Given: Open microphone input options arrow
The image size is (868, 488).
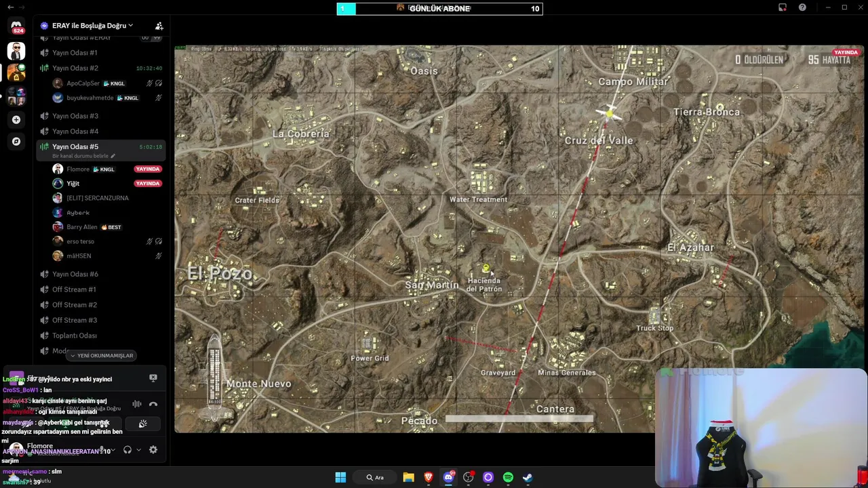Looking at the screenshot, I should 113,449.
